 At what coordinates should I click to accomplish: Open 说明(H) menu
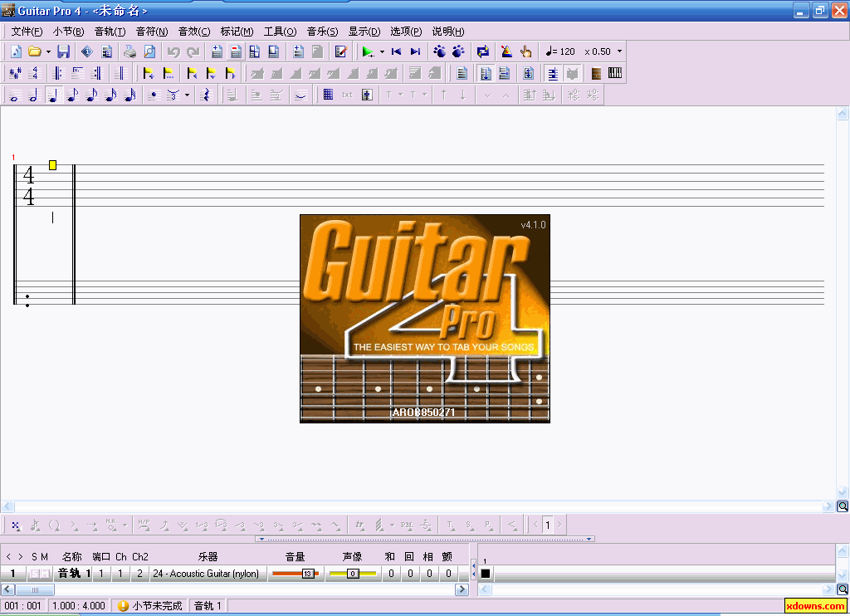coord(447,32)
